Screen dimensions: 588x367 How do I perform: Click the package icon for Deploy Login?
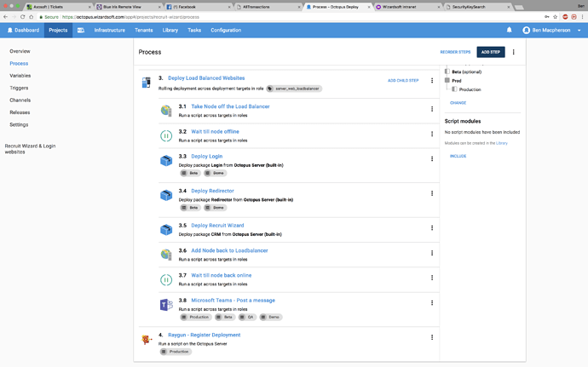166,160
